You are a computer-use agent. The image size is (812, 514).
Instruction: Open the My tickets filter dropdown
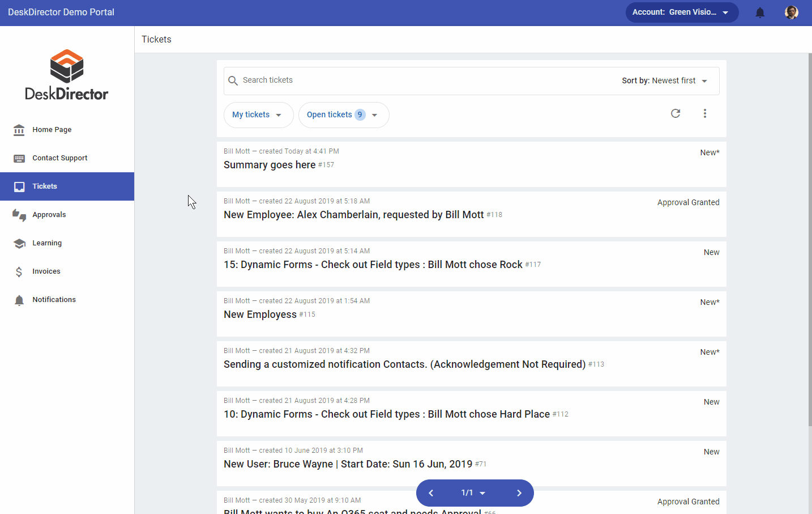pos(259,115)
